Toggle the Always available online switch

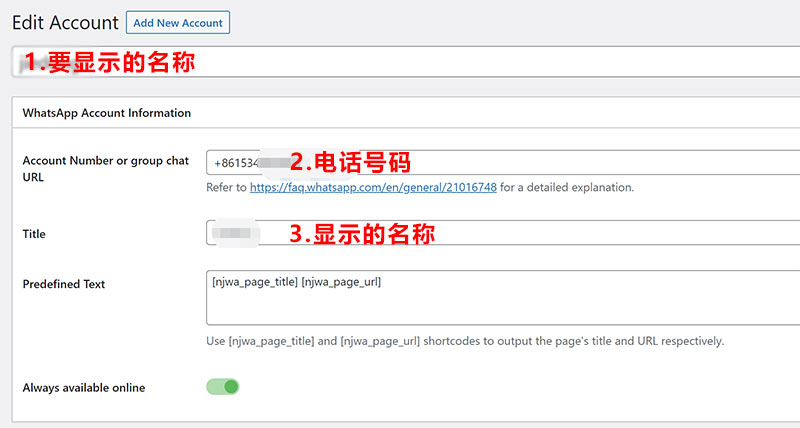point(223,387)
